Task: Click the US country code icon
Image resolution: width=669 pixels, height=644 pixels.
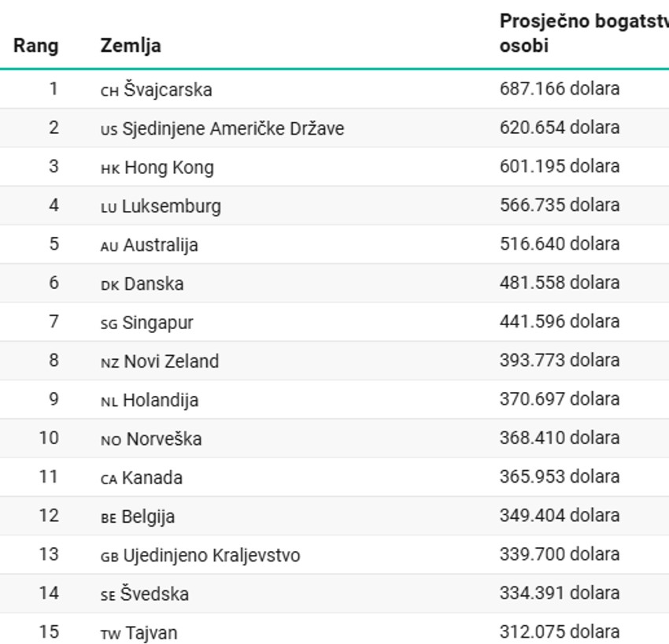Action: (x=109, y=129)
